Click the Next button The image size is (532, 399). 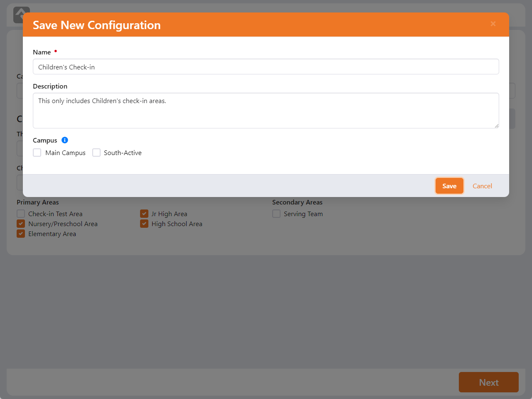[489, 382]
